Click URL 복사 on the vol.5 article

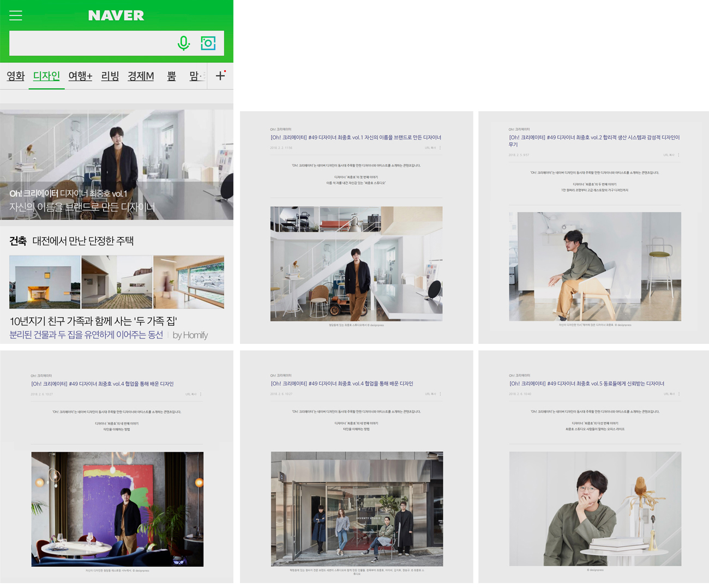[x=669, y=393]
